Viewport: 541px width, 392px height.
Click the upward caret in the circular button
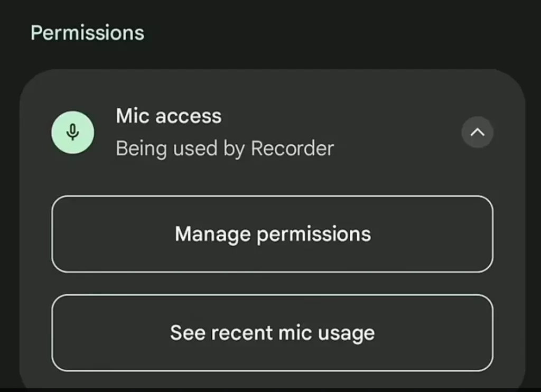pos(478,132)
